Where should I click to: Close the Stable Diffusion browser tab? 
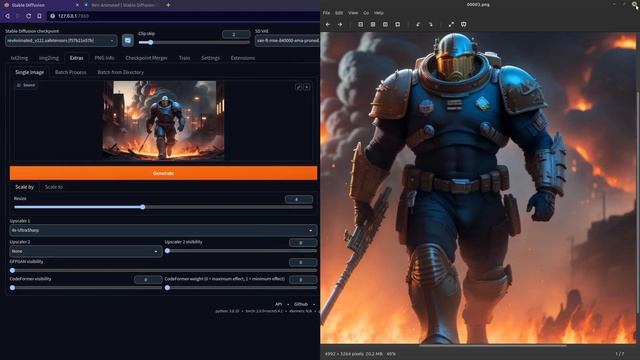click(x=78, y=5)
